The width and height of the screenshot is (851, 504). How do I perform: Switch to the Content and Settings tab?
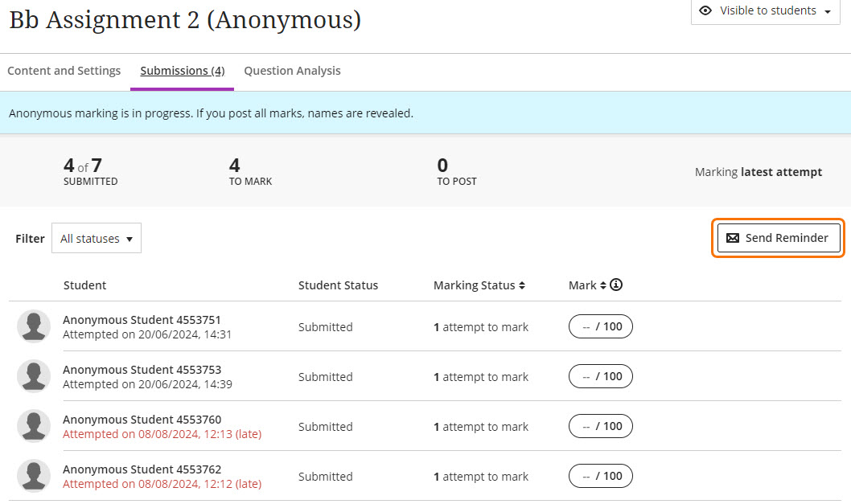[x=64, y=71]
